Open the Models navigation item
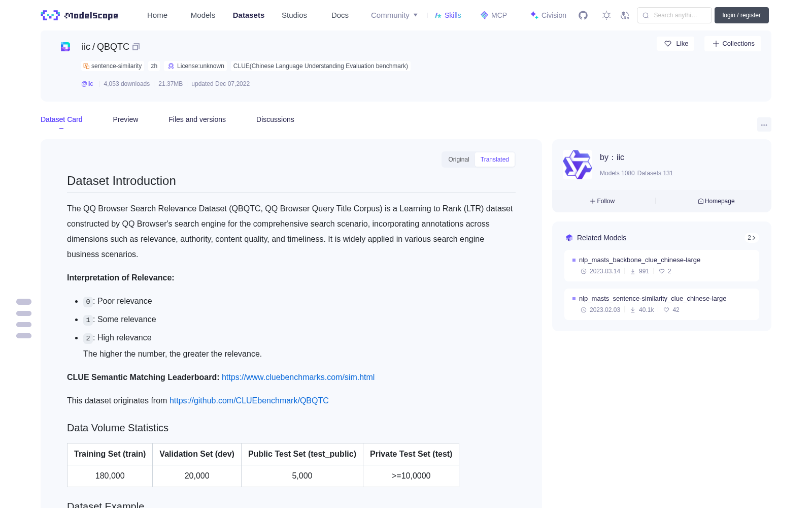Viewport: 812px width, 508px height. coord(203,15)
